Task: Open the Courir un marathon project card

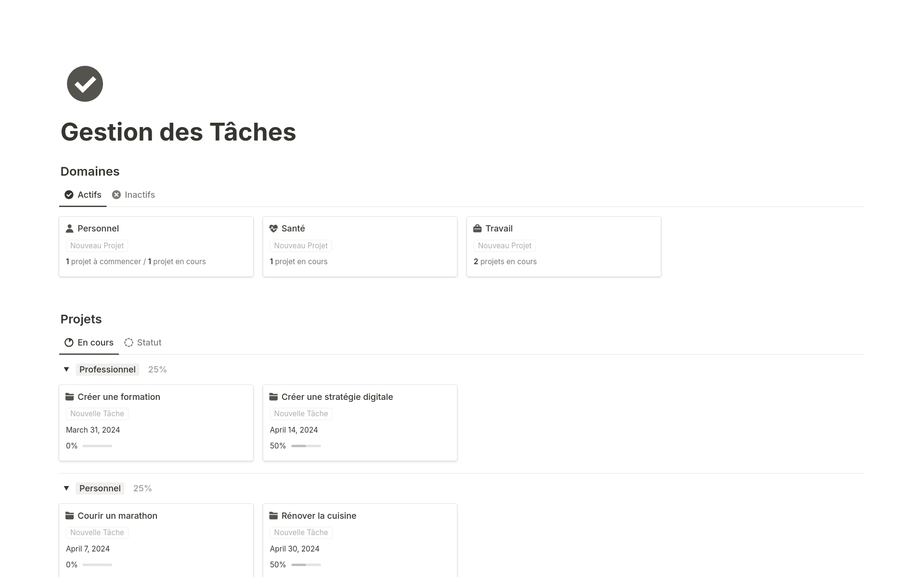Action: tap(117, 515)
